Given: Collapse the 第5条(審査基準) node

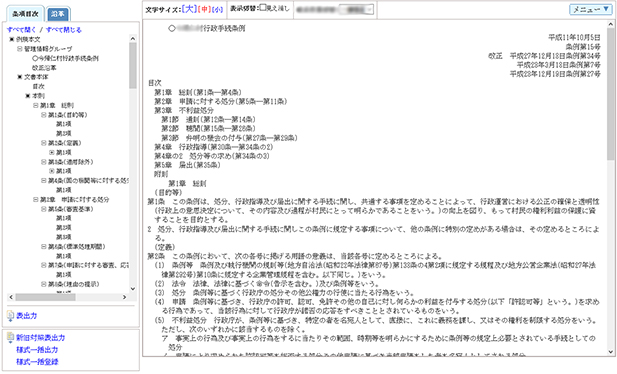Looking at the screenshot, I should pyautogui.click(x=43, y=209).
